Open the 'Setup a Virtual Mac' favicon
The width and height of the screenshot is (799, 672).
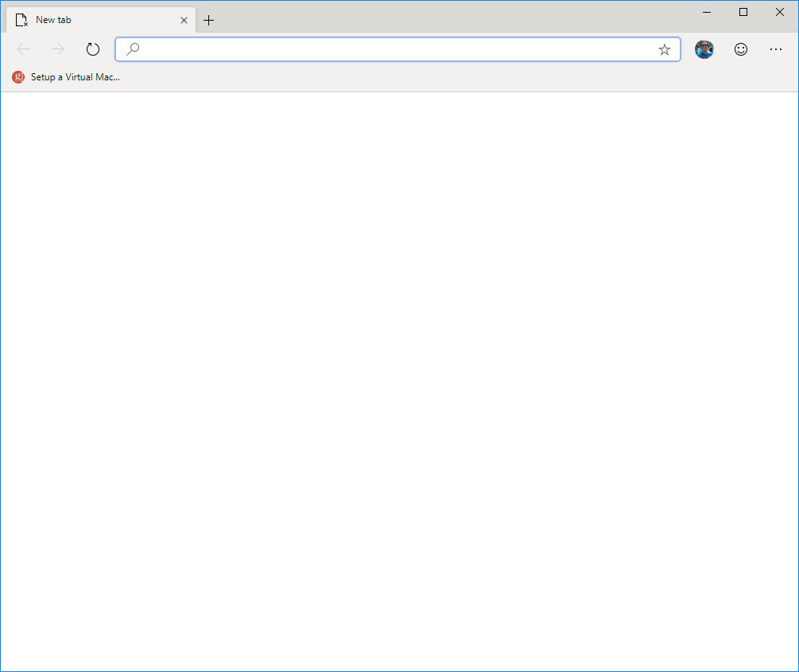pyautogui.click(x=17, y=77)
